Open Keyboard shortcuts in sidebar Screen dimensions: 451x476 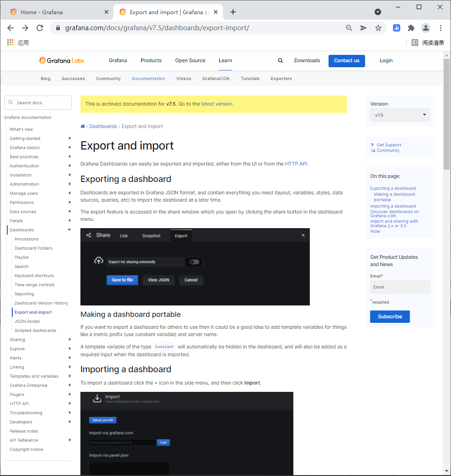pos(34,276)
